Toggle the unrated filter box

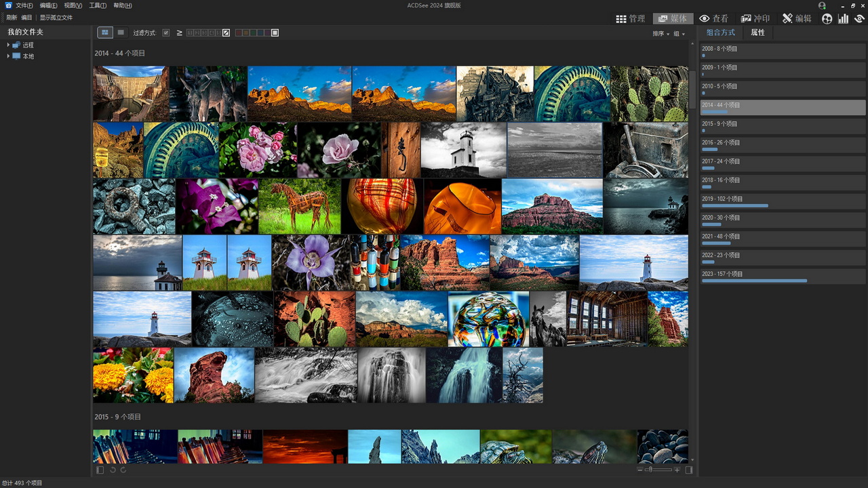[x=226, y=33]
